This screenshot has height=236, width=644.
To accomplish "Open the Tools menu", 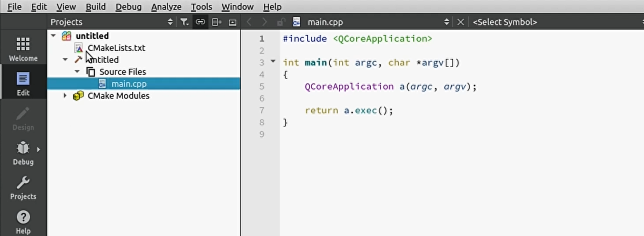I will point(202,7).
